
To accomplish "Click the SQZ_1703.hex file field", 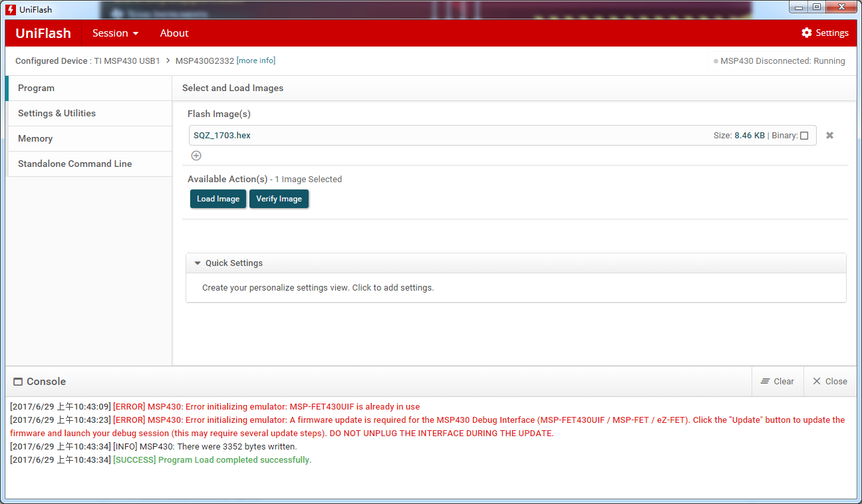I will coord(503,136).
